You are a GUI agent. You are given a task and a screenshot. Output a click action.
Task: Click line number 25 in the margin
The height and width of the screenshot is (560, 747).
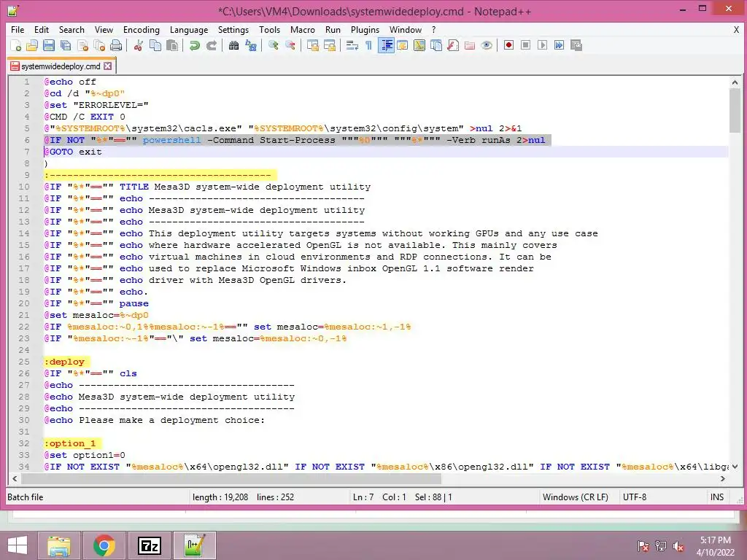[24, 362]
